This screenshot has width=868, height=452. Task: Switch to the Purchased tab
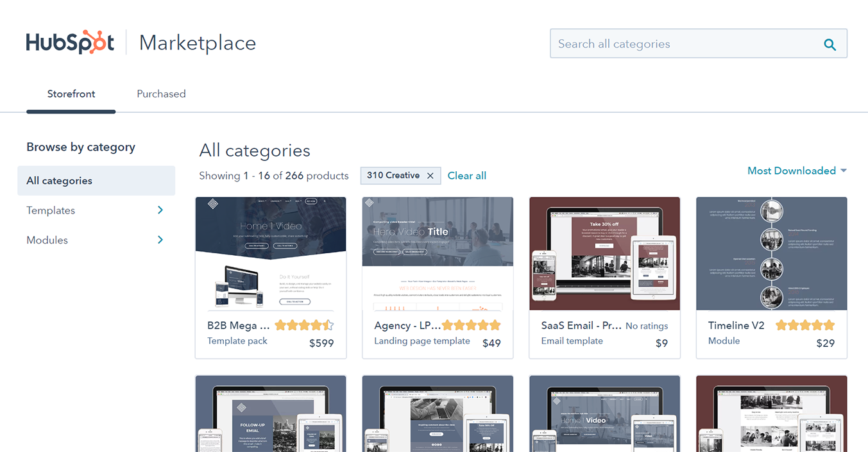pos(161,94)
